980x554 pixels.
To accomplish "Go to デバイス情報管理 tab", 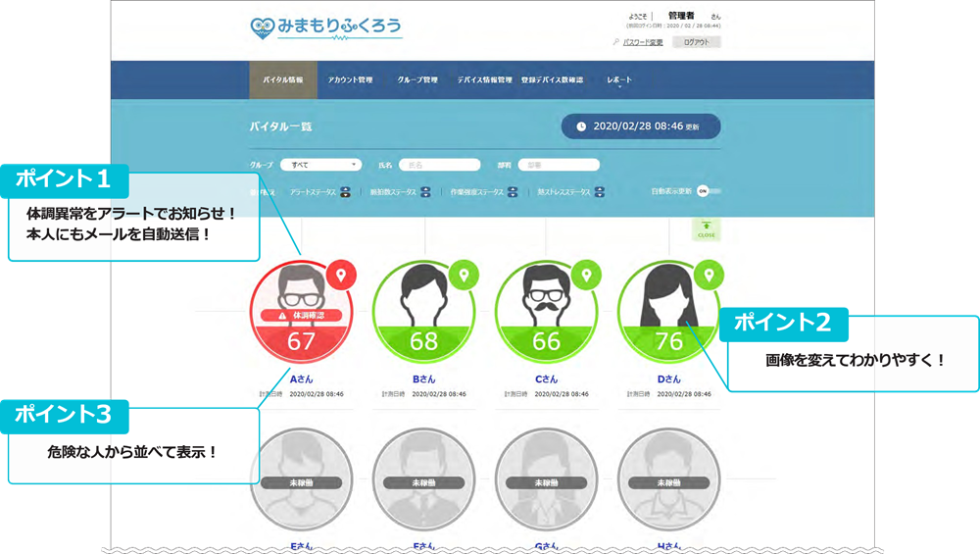I will click(484, 80).
